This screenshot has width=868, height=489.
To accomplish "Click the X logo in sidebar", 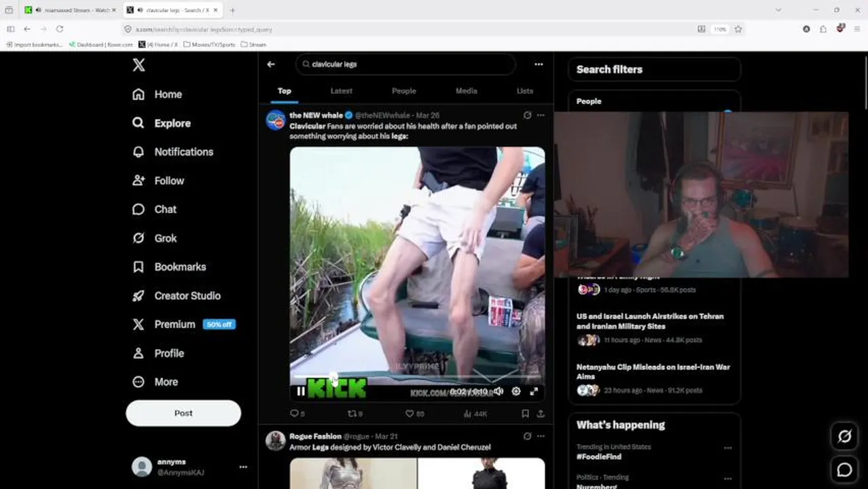I will 139,65.
